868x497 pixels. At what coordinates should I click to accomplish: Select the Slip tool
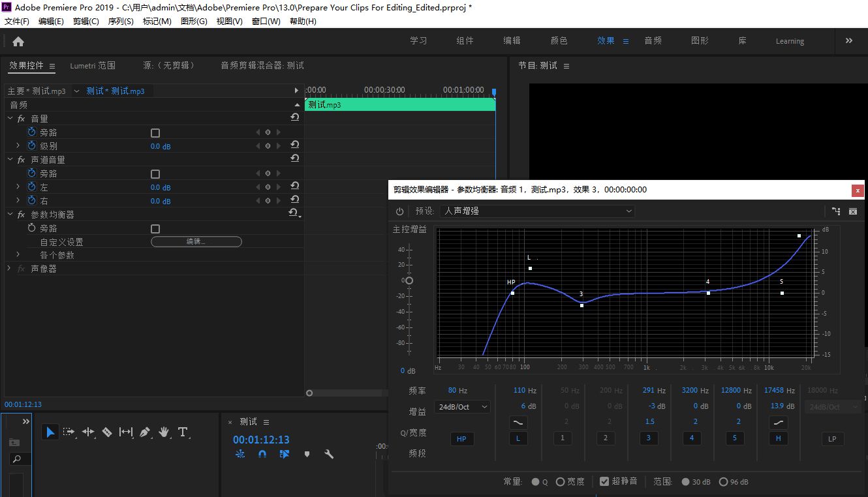126,432
